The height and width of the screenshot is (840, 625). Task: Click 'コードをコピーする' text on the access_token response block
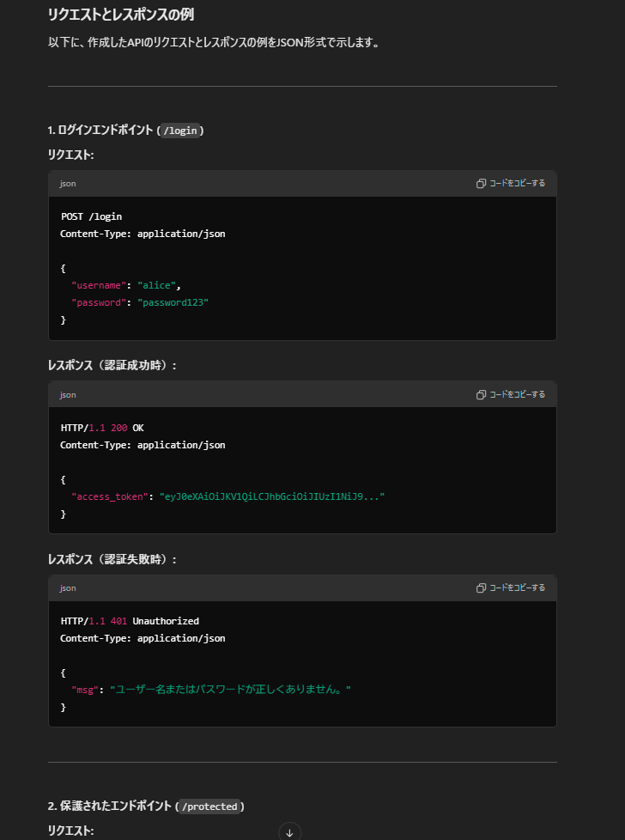517,395
